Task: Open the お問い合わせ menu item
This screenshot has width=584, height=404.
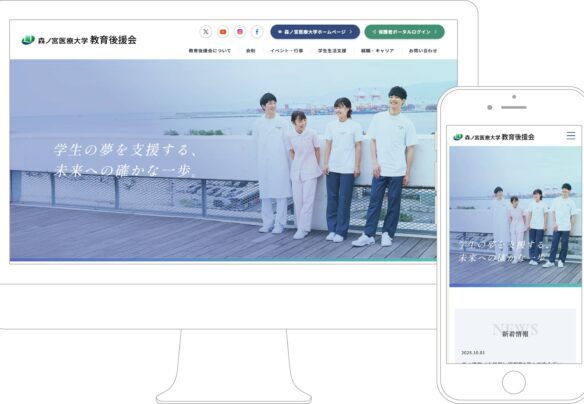Action: pos(423,51)
